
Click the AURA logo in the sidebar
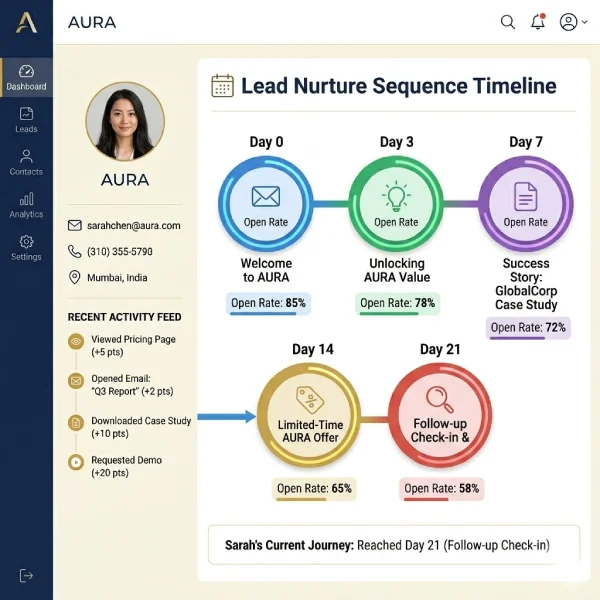(x=26, y=23)
